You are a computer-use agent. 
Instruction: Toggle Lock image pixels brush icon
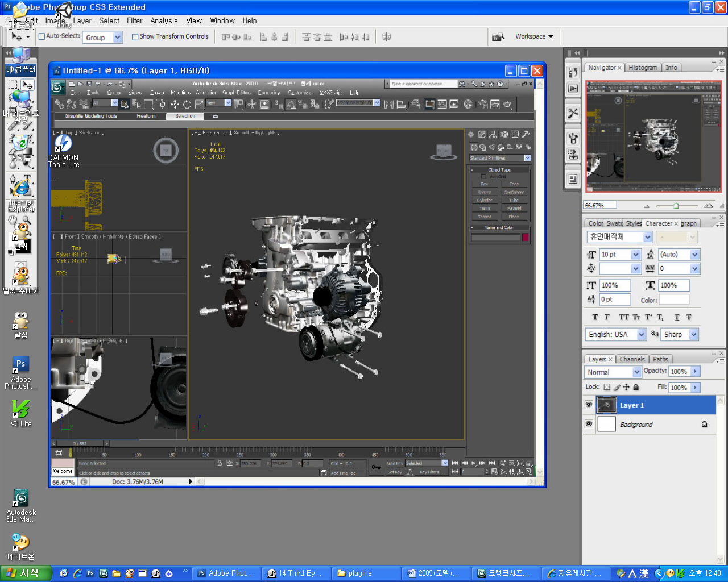click(x=617, y=387)
